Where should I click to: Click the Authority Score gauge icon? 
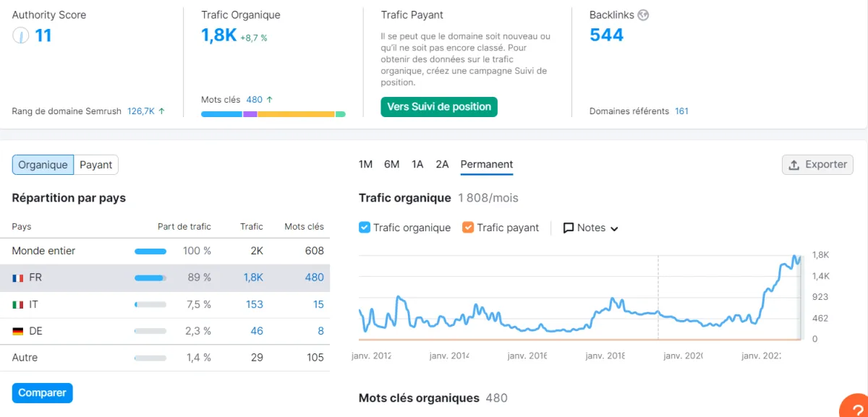pos(21,35)
